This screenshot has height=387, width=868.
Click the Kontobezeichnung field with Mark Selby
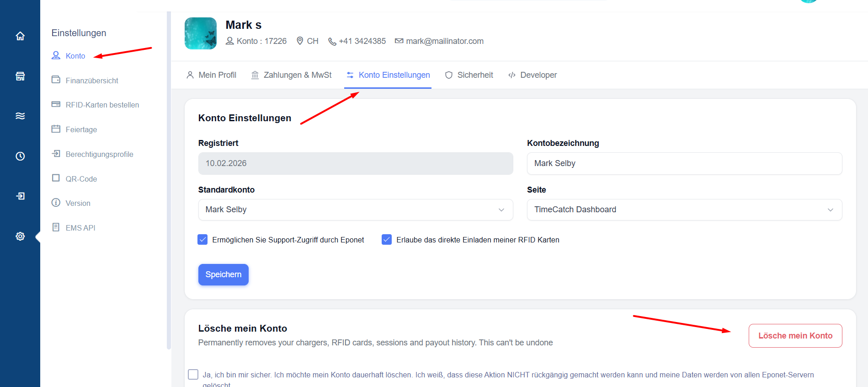(x=684, y=163)
